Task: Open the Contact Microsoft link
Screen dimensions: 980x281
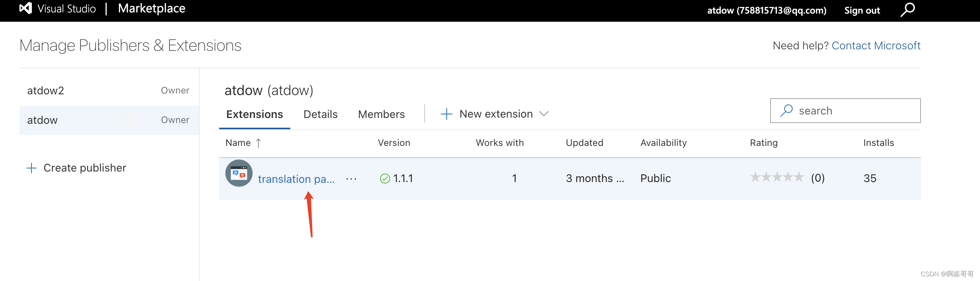Action: click(876, 46)
